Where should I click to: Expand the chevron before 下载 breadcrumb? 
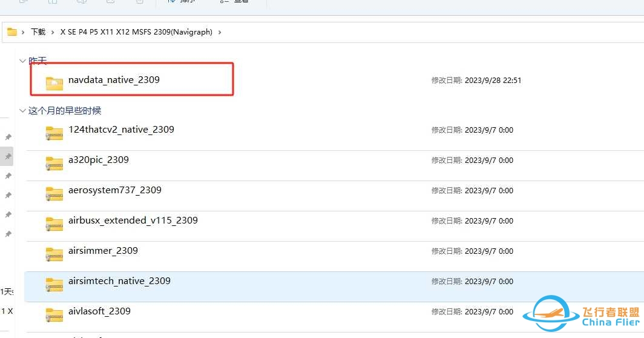(x=23, y=32)
